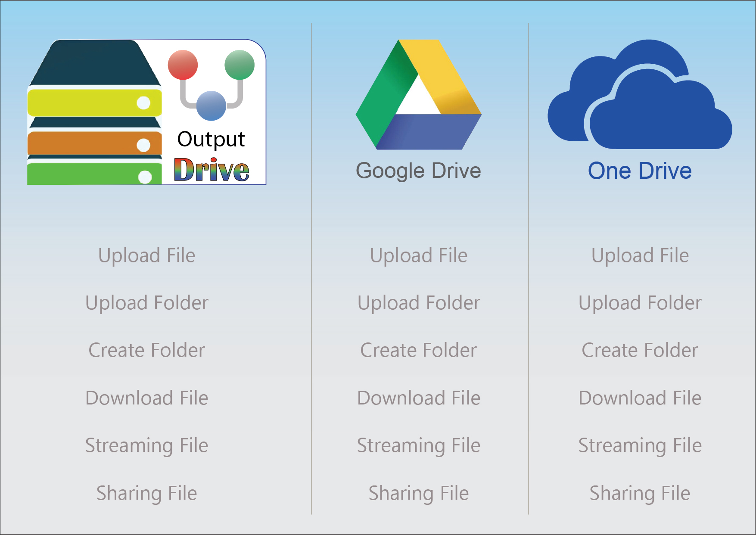Click the OneDrive blue cloud icon
Viewport: 756px width, 535px height.
click(640, 97)
